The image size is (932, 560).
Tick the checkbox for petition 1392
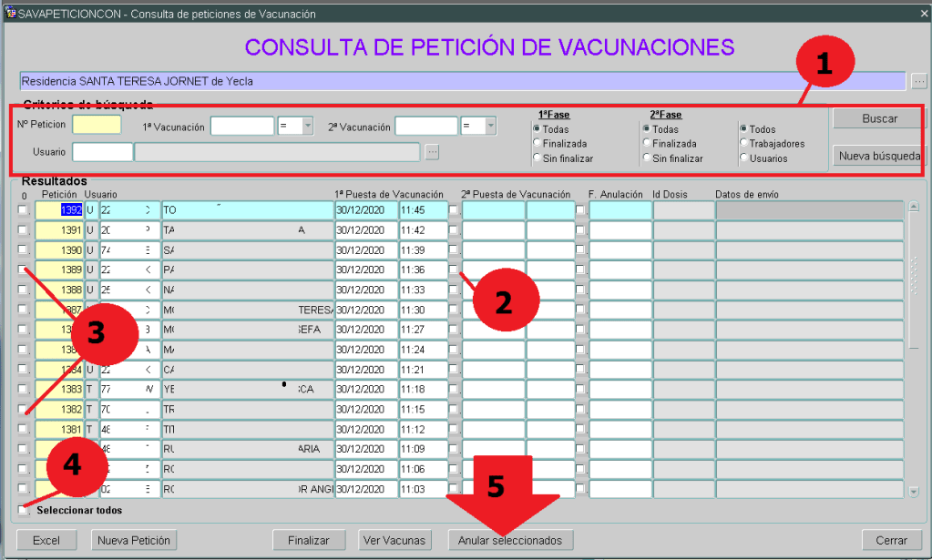(x=23, y=210)
